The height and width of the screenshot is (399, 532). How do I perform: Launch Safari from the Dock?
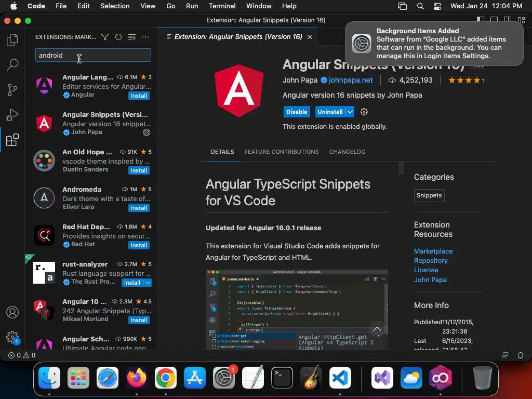[108, 377]
